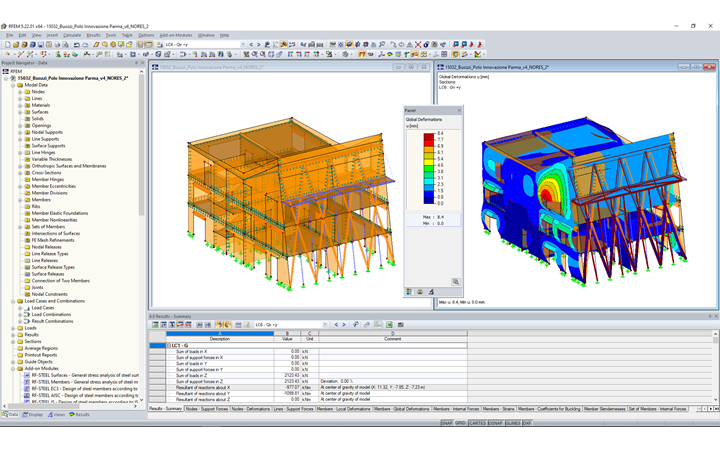The height and width of the screenshot is (450, 720).
Task: Collapse the Add-on Modules tree node
Action: click(x=13, y=369)
